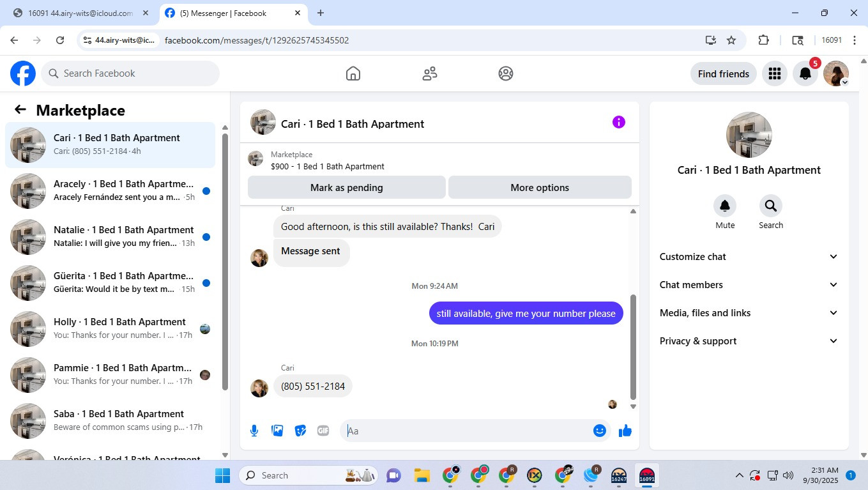Select the Messenger | Facebook tab
868x490 pixels.
click(x=233, y=13)
